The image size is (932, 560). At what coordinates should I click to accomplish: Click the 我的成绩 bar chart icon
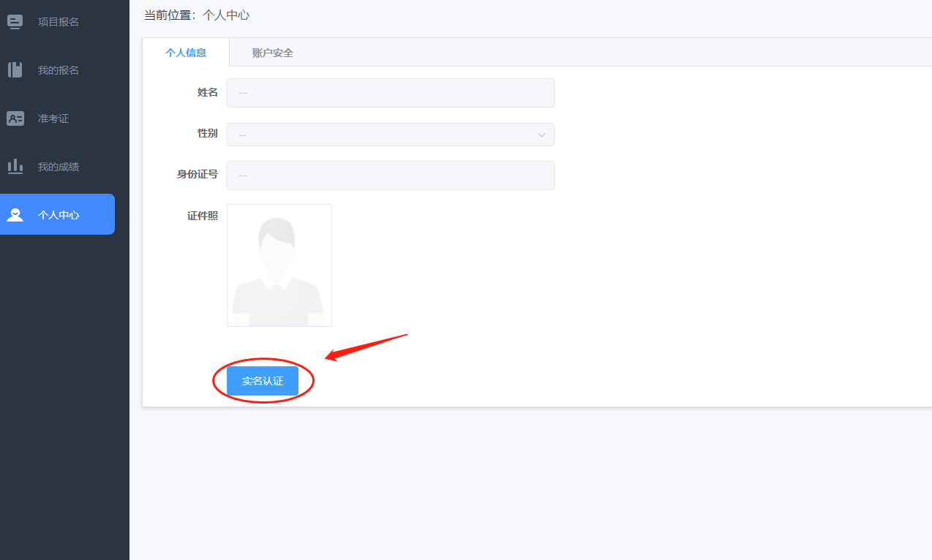pos(15,167)
